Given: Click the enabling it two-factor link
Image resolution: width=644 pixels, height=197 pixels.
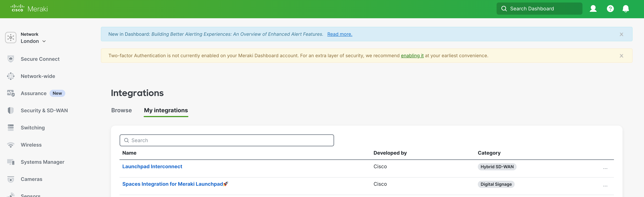Looking at the screenshot, I should [412, 56].
